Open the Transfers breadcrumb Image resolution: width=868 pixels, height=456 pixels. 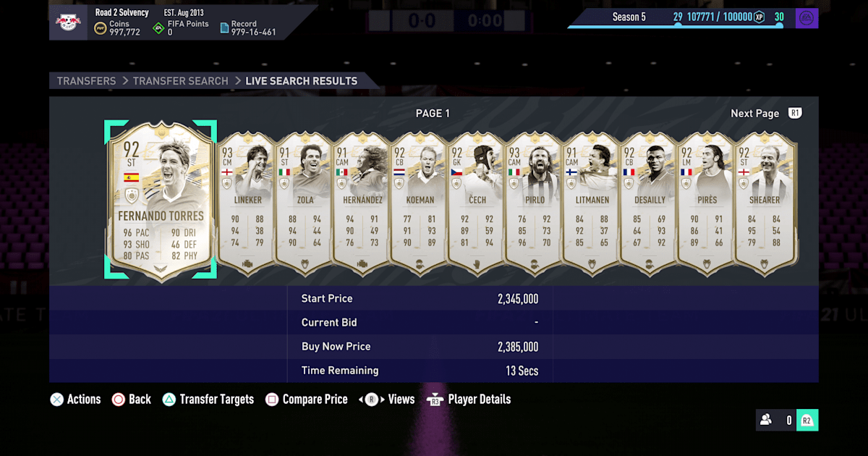click(87, 81)
